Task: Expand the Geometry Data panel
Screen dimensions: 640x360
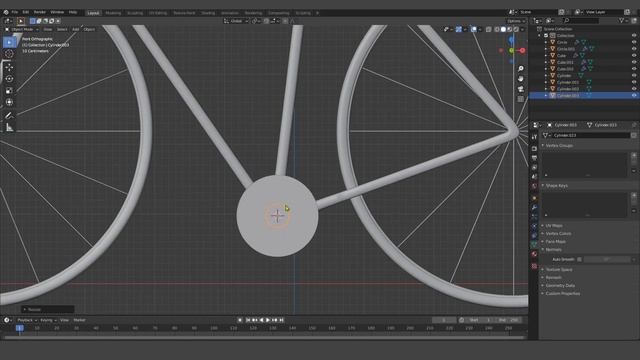Action: pos(560,285)
